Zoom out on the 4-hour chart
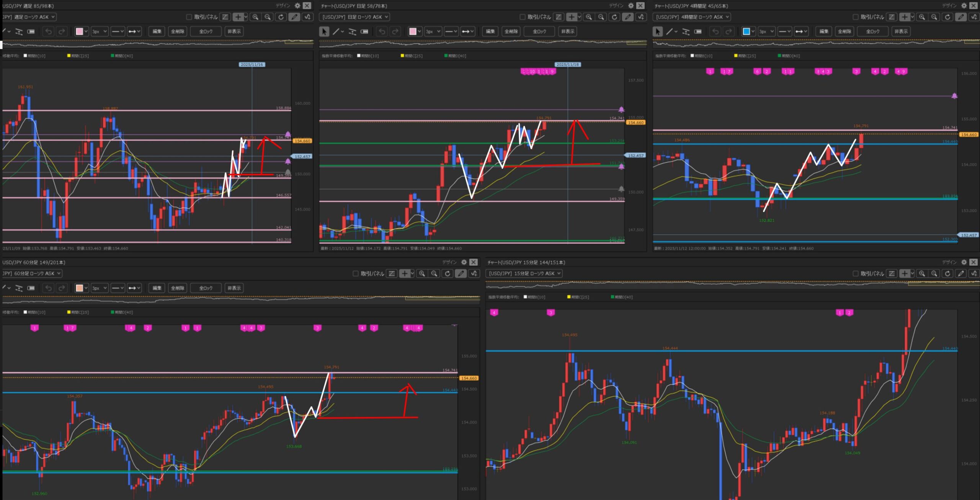Image resolution: width=980 pixels, height=500 pixels. pyautogui.click(x=934, y=17)
